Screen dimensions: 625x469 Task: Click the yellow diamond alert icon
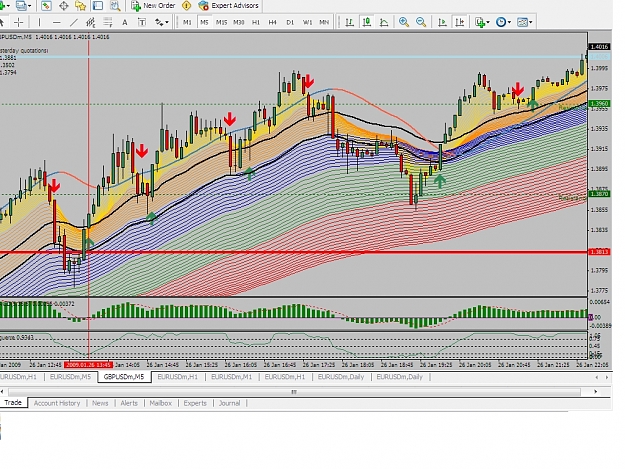186,6
